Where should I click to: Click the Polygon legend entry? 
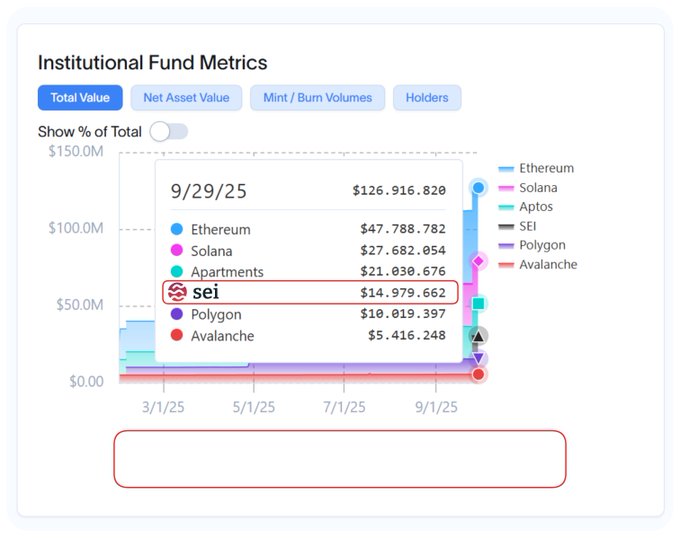532,245
